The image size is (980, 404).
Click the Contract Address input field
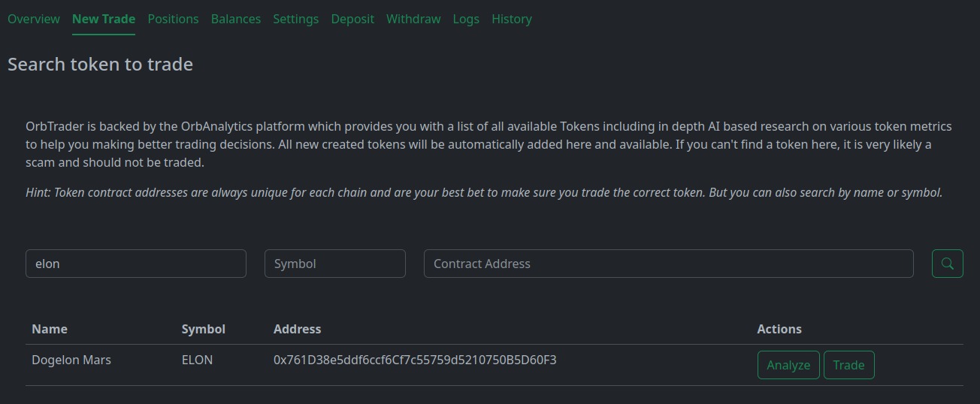pos(668,264)
